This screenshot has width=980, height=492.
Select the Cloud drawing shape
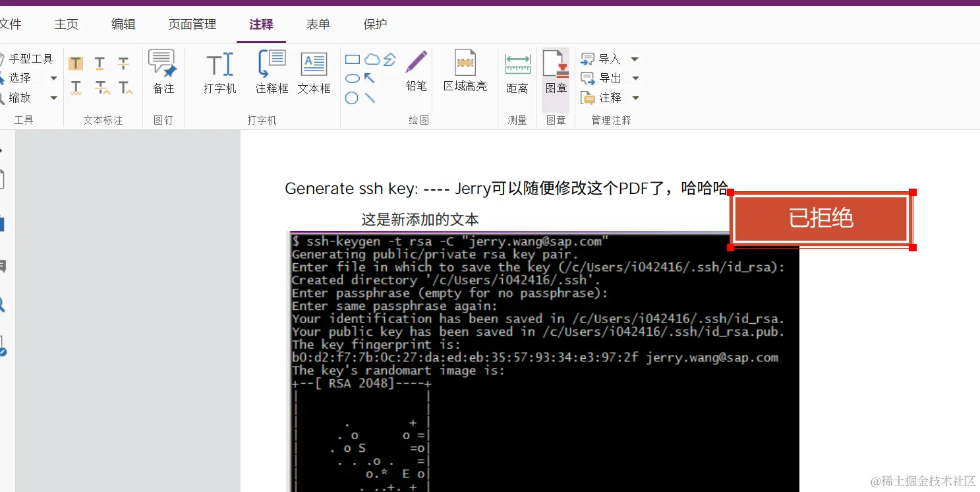click(372, 59)
